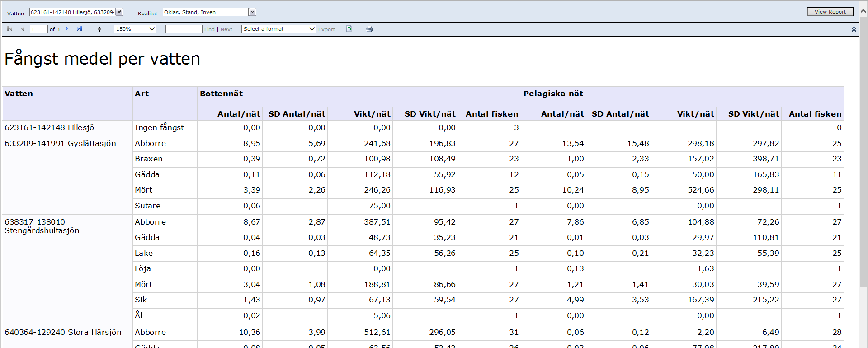Click Ål in the Art column

tap(138, 315)
